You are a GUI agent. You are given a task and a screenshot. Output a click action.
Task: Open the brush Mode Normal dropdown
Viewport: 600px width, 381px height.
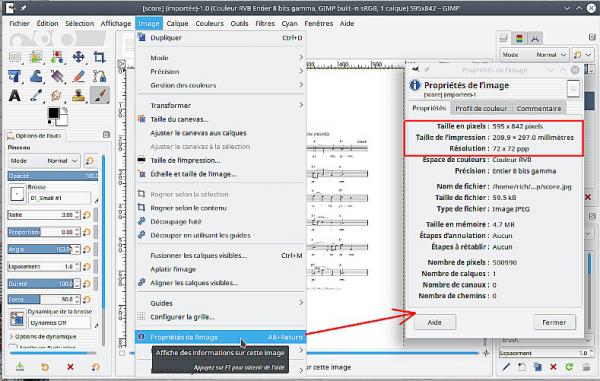click(44, 161)
